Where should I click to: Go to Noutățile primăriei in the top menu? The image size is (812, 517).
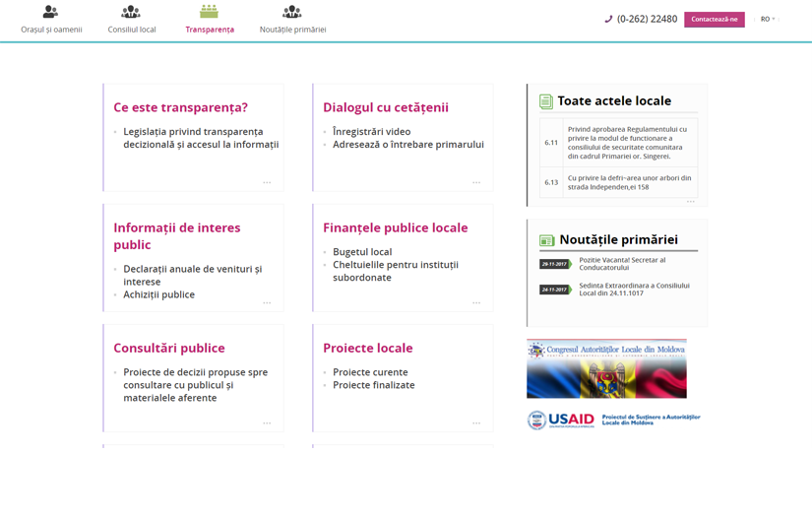(292, 30)
